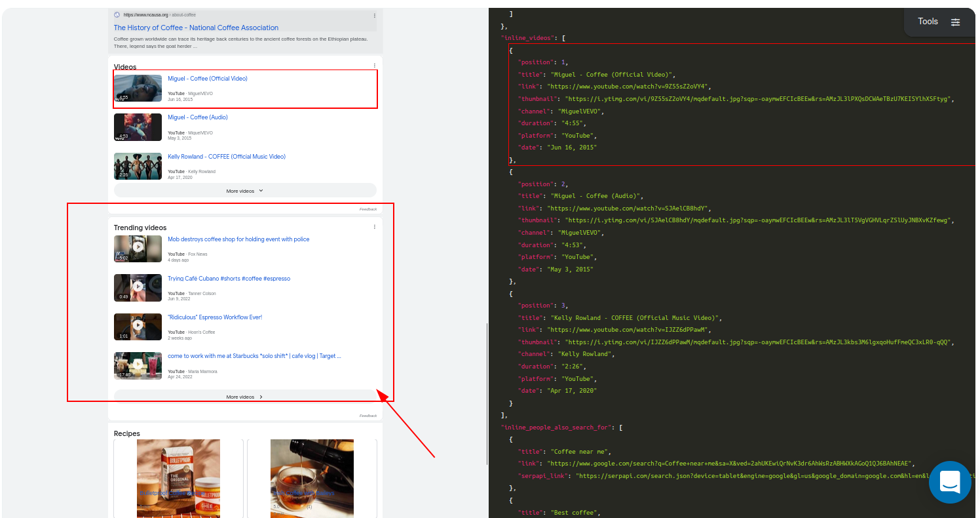This screenshot has height=518, width=980.
Task: Open the Trending videos three-dot menu
Action: tap(374, 226)
